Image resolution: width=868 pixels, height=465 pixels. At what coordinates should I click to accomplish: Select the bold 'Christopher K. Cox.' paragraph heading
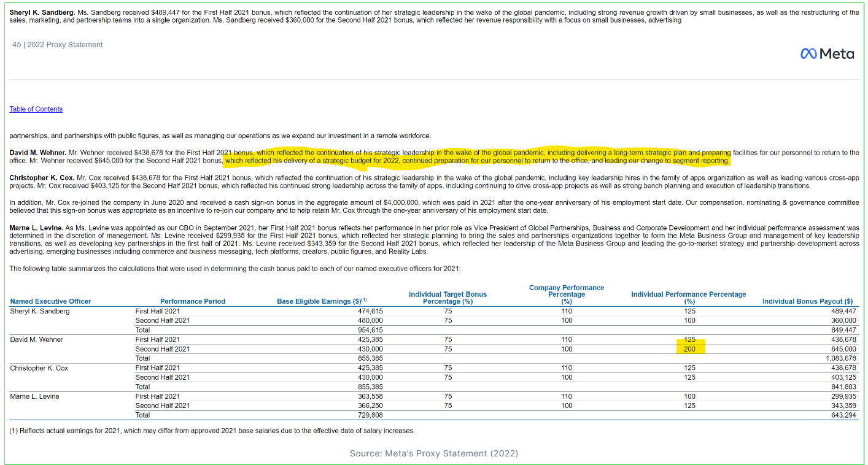(42, 177)
